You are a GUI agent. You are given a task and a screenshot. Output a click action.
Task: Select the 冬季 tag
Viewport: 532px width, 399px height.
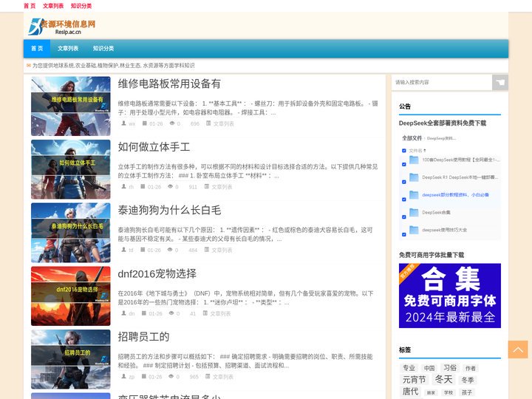click(x=468, y=380)
